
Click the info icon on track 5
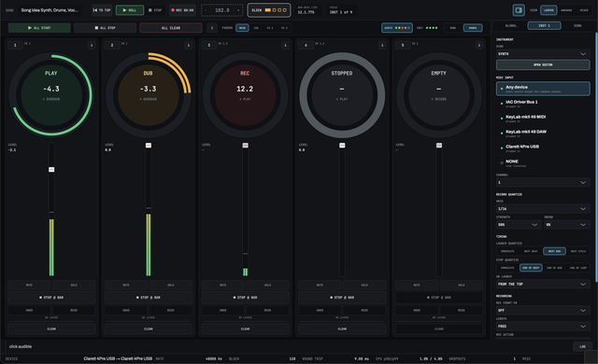[x=479, y=46]
